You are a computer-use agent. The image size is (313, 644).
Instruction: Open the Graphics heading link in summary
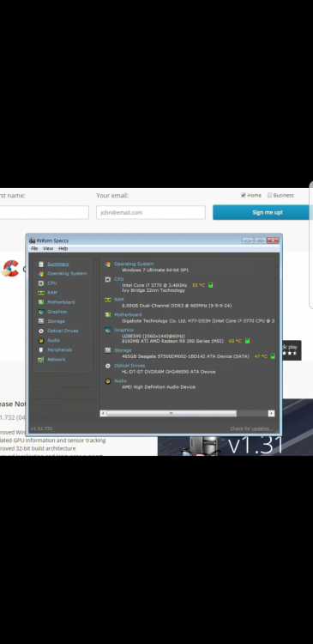tap(123, 330)
